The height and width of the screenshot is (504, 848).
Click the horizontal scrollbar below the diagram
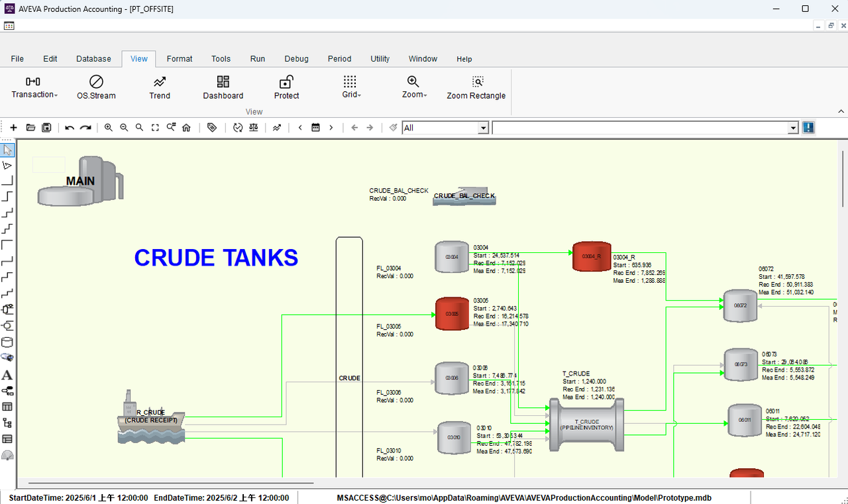pyautogui.click(x=171, y=483)
